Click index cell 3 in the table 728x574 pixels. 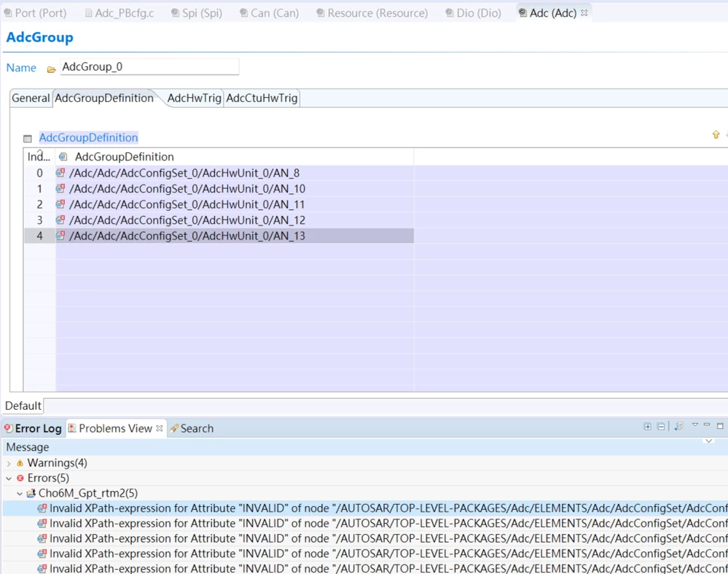point(39,220)
